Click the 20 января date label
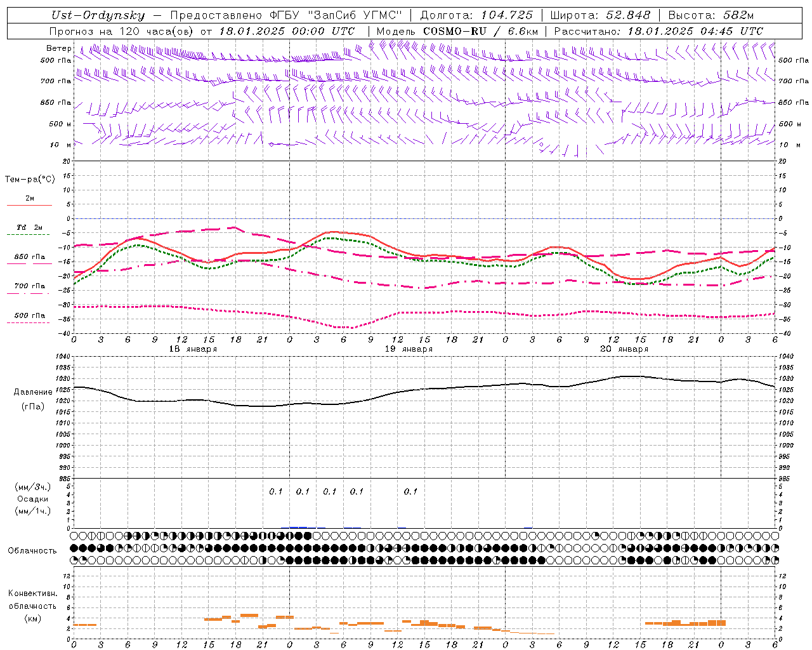Screen dimensions: 812x650 [624, 349]
